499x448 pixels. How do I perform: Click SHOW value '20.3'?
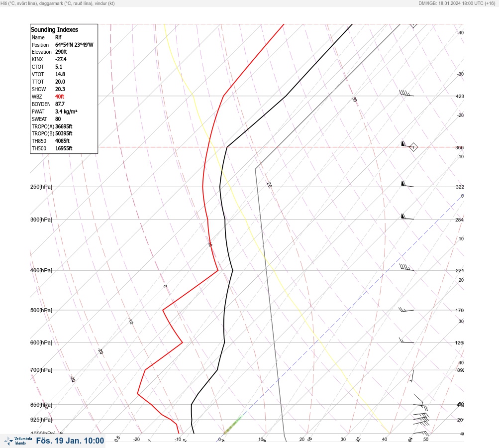pos(60,89)
